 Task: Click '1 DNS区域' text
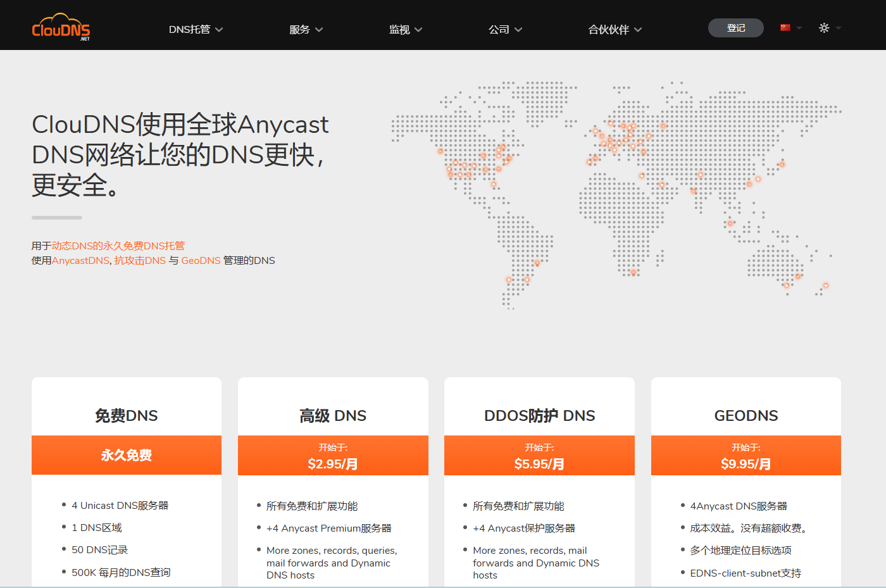tap(97, 527)
